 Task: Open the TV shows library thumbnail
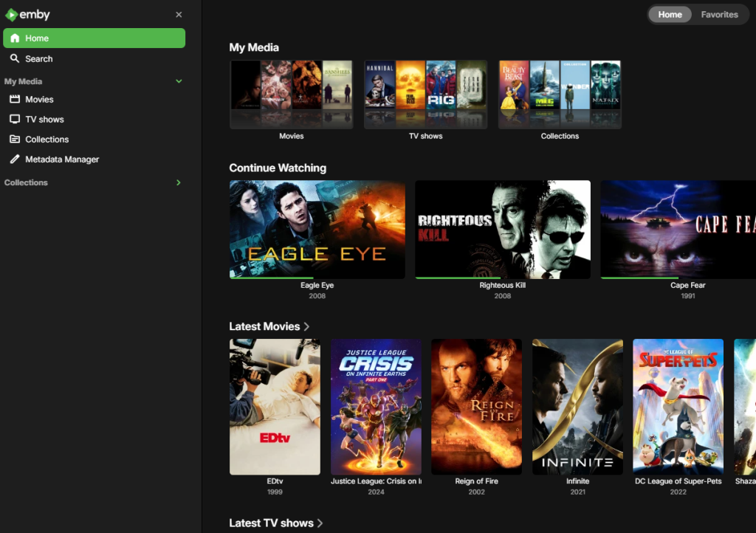click(x=426, y=94)
